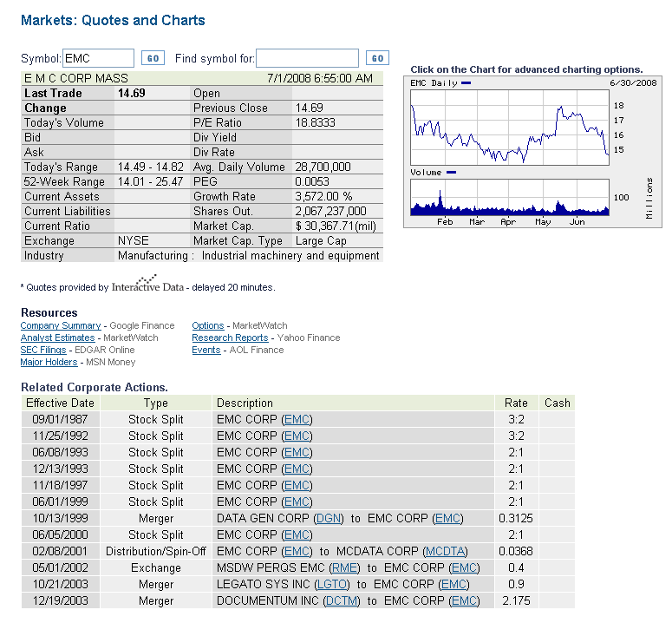Click the Description column header
This screenshot has width=672, height=636.
(245, 403)
